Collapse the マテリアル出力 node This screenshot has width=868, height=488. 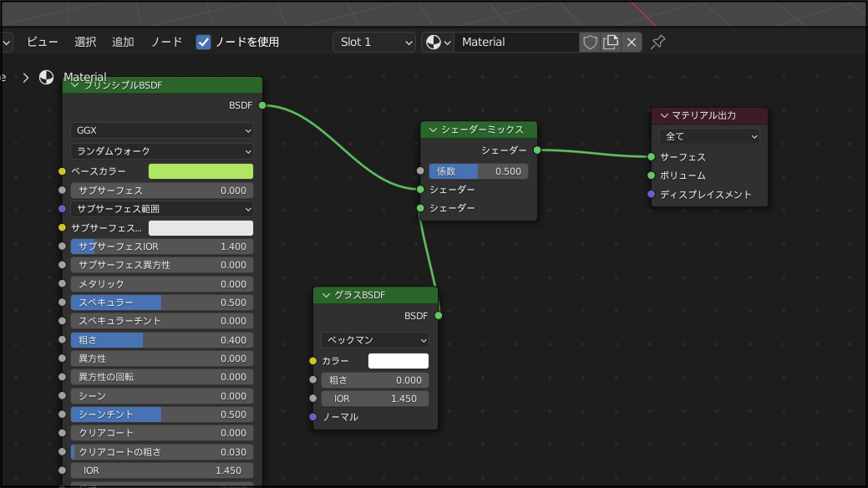click(663, 116)
